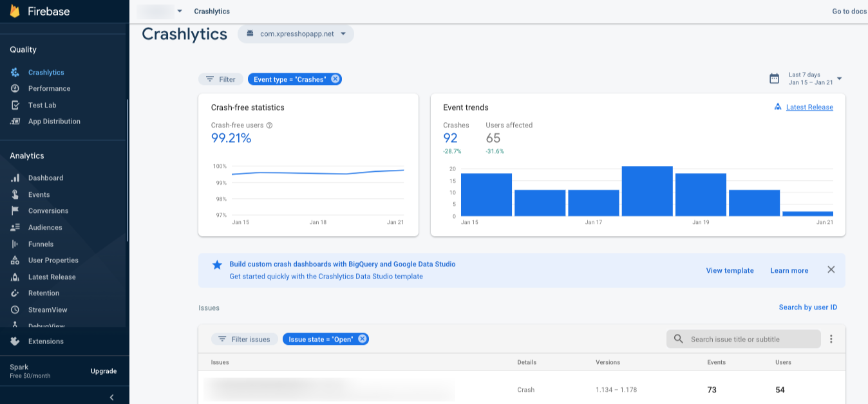The height and width of the screenshot is (404, 868).
Task: Click the Filter issues chip
Action: (245, 339)
